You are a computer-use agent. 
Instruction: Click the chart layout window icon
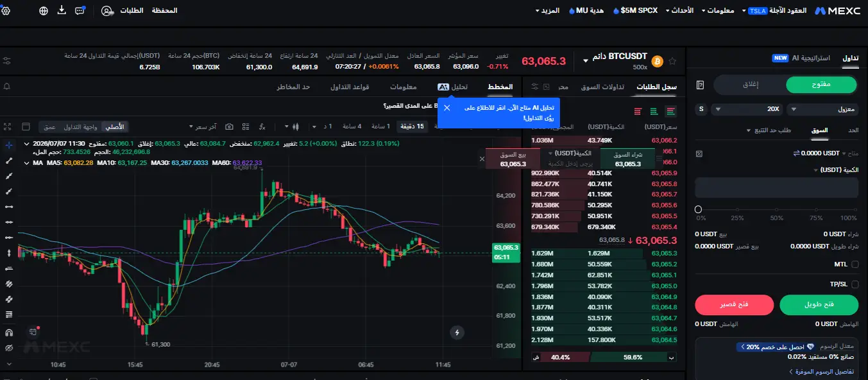coord(26,126)
